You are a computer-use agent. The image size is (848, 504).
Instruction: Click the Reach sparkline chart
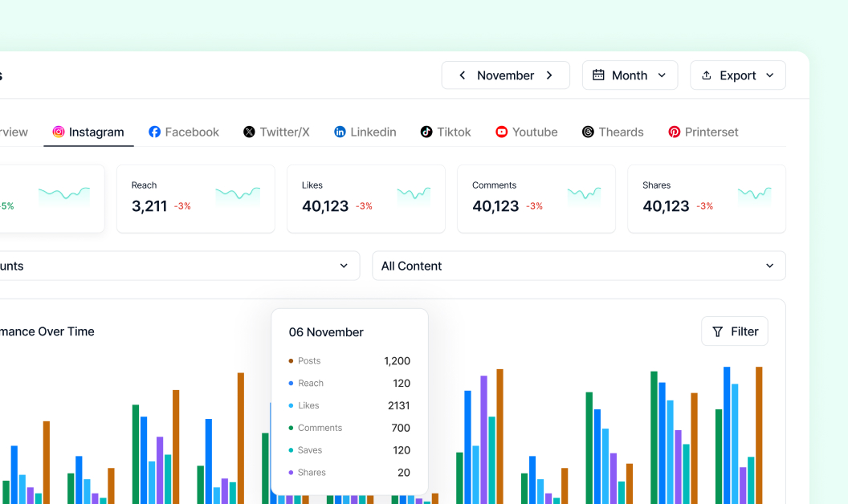(238, 196)
